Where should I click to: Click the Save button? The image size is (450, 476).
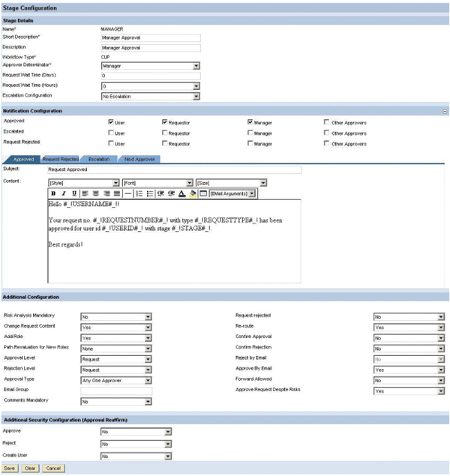coord(10,468)
